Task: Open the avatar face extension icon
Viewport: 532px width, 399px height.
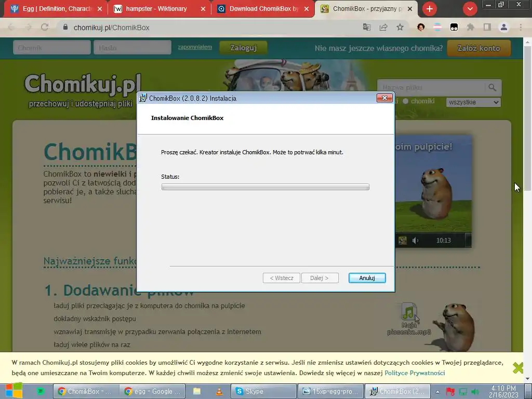Action: 421,28
